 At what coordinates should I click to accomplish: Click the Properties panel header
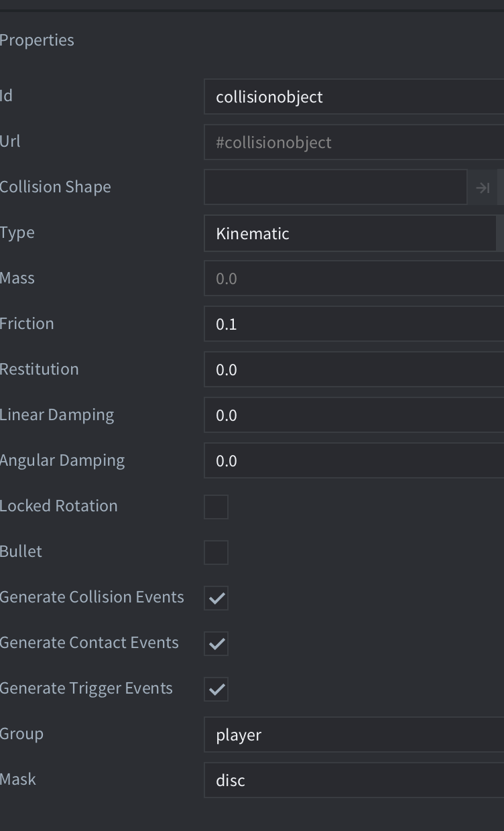[37, 40]
